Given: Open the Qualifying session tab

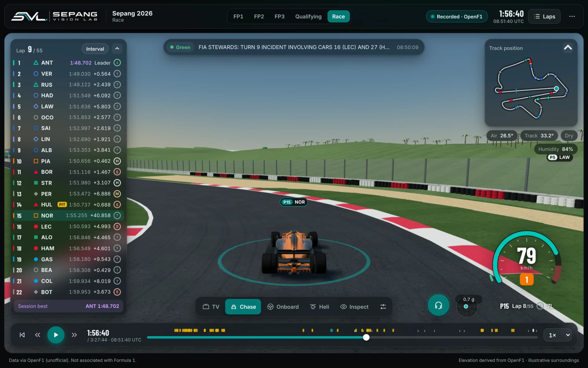Looking at the screenshot, I should point(308,17).
